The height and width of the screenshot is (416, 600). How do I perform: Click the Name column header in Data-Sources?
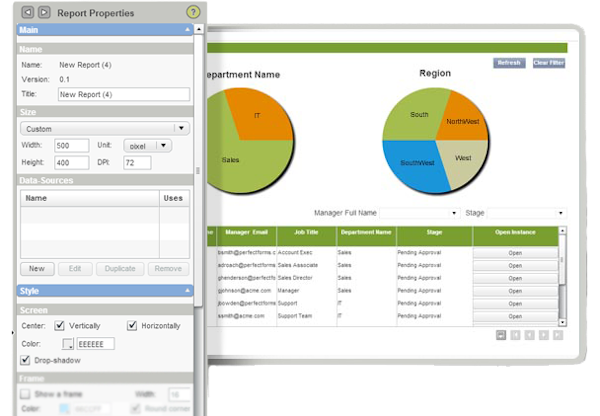[90, 198]
